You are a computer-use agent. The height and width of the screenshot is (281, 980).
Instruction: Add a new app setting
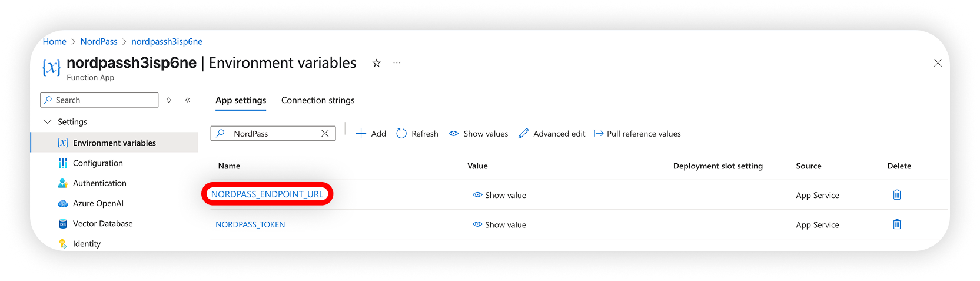[371, 134]
